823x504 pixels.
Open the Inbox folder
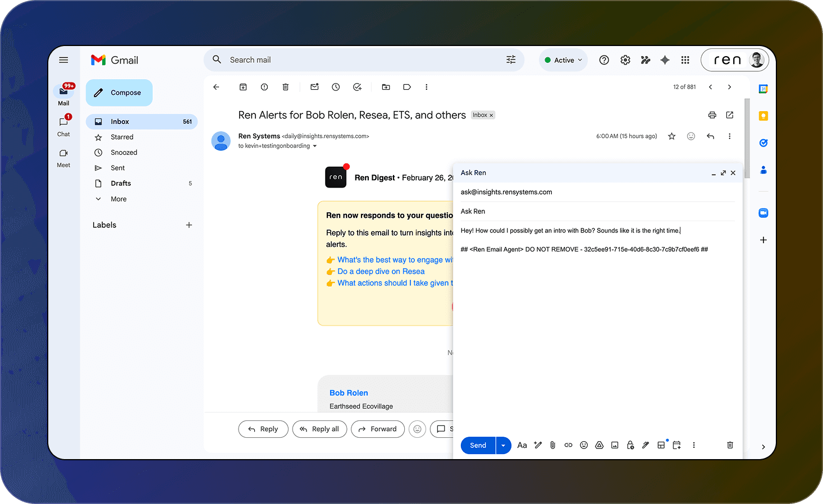(141, 122)
